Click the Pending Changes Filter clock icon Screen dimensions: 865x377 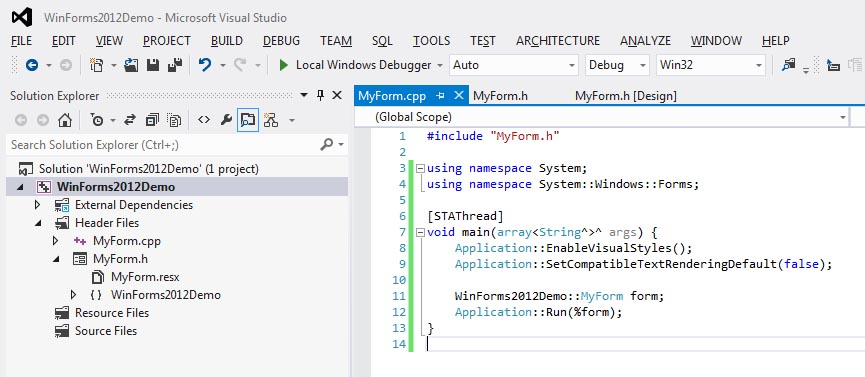pos(97,120)
